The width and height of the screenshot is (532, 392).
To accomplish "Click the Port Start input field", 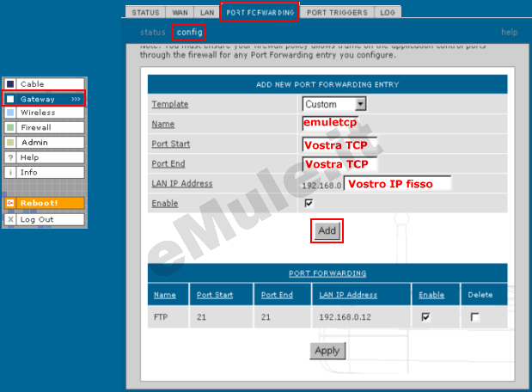I will pyautogui.click(x=339, y=145).
